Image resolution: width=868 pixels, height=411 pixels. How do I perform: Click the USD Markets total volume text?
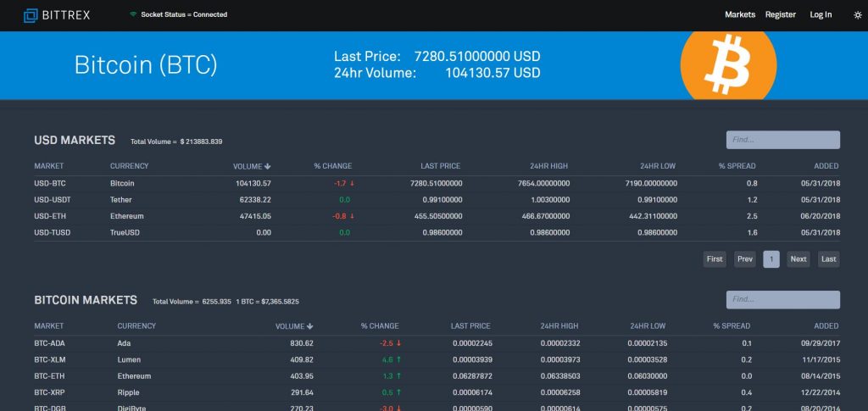(x=176, y=142)
